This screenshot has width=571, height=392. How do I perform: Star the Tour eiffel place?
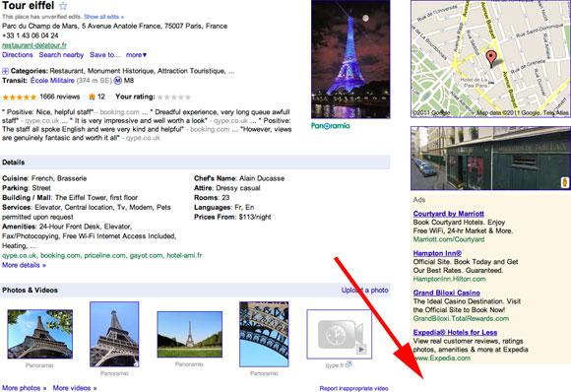(x=63, y=6)
